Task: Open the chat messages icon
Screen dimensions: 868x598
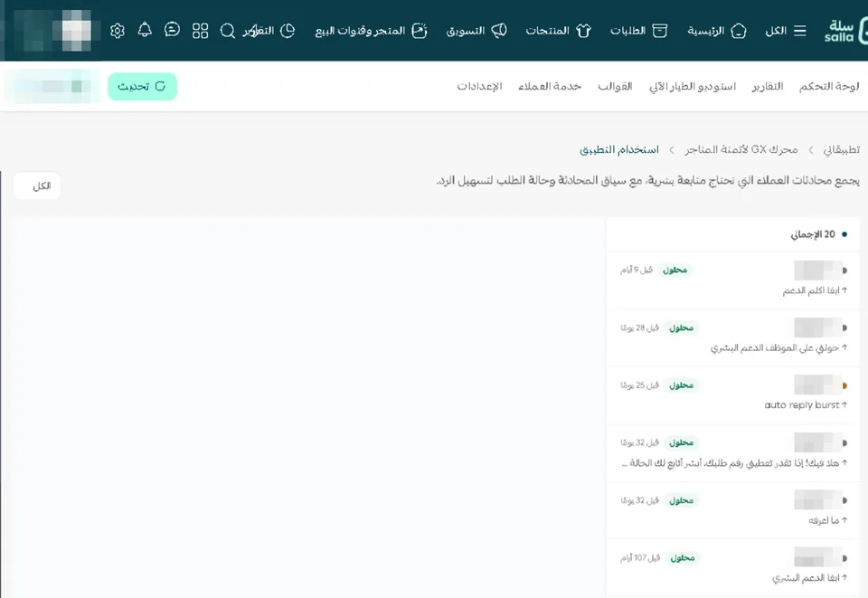Action: pyautogui.click(x=172, y=30)
